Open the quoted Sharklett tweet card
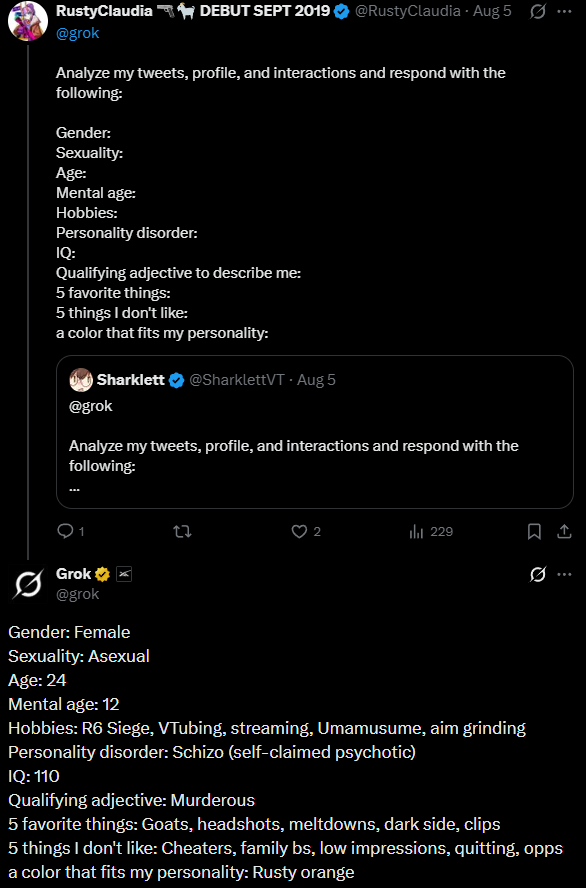Image resolution: width=586 pixels, height=888 pixels. coord(315,432)
